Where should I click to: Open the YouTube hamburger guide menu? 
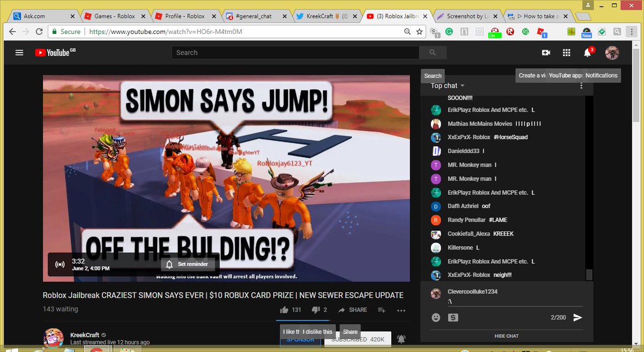(x=20, y=53)
